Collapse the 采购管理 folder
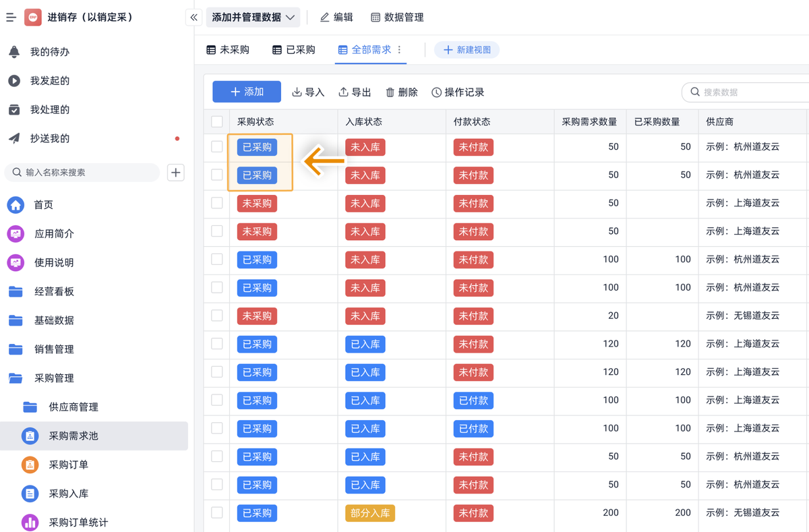Screen dimensions: 809x532 coord(54,378)
